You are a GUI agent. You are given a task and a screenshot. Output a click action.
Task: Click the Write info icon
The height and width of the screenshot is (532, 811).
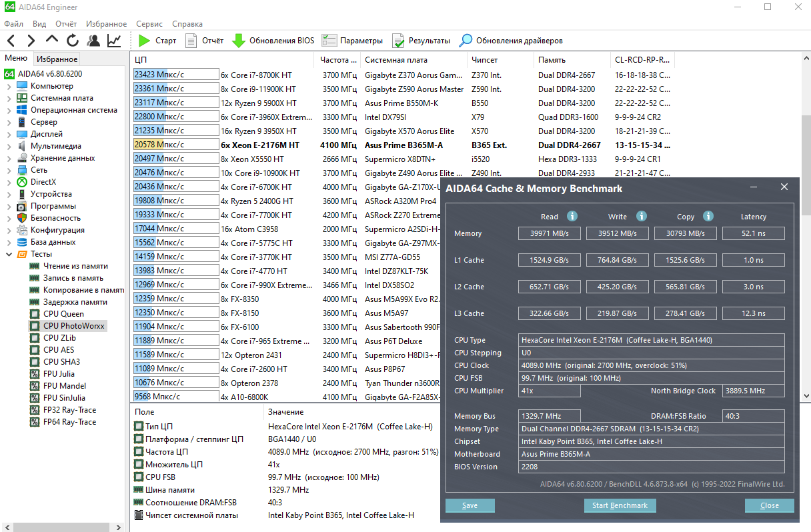pyautogui.click(x=642, y=216)
